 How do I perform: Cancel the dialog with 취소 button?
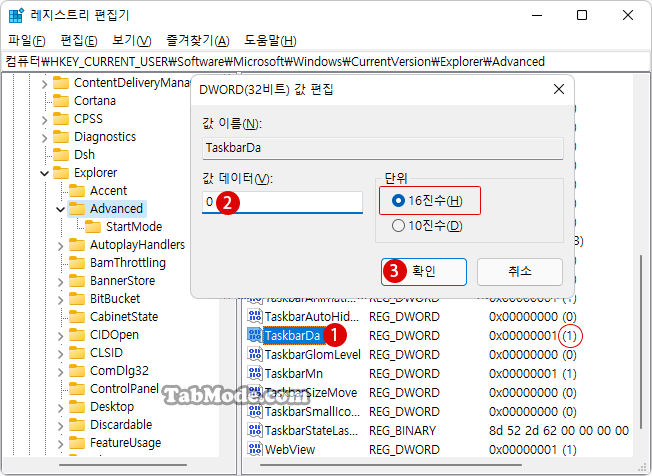pyautogui.click(x=520, y=272)
